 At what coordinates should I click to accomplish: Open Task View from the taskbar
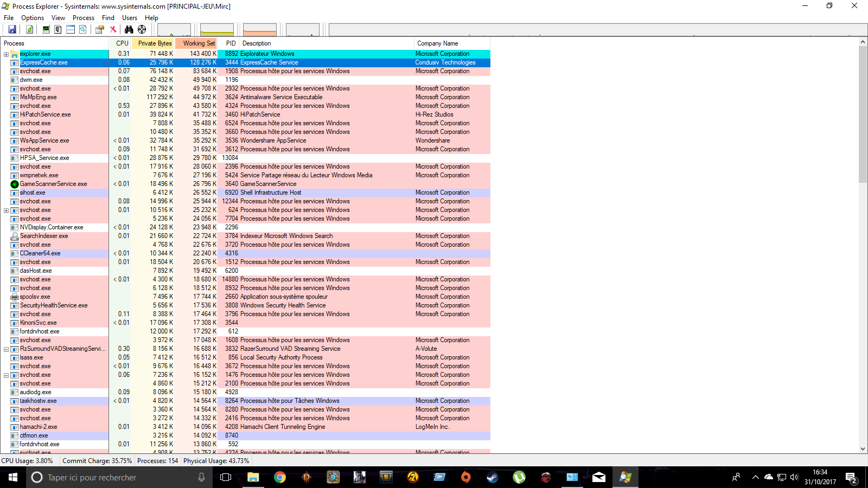(x=226, y=477)
